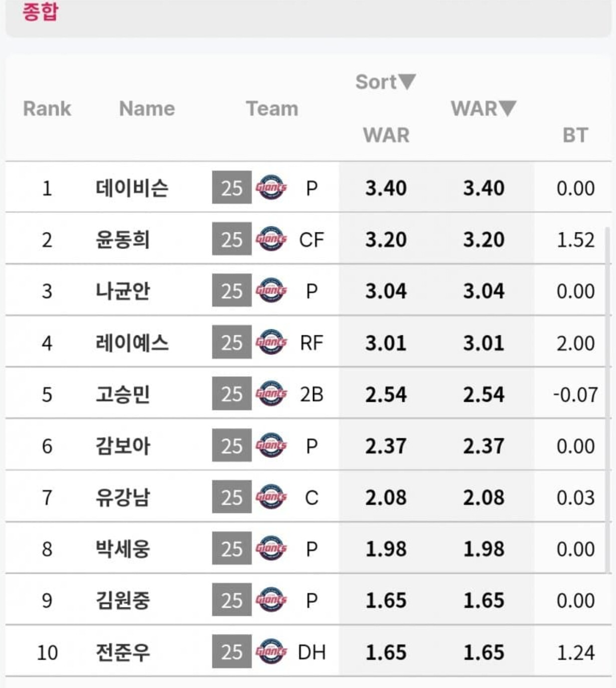Click the Giants logo in 레이예스 row
616x688 pixels.
(271, 343)
